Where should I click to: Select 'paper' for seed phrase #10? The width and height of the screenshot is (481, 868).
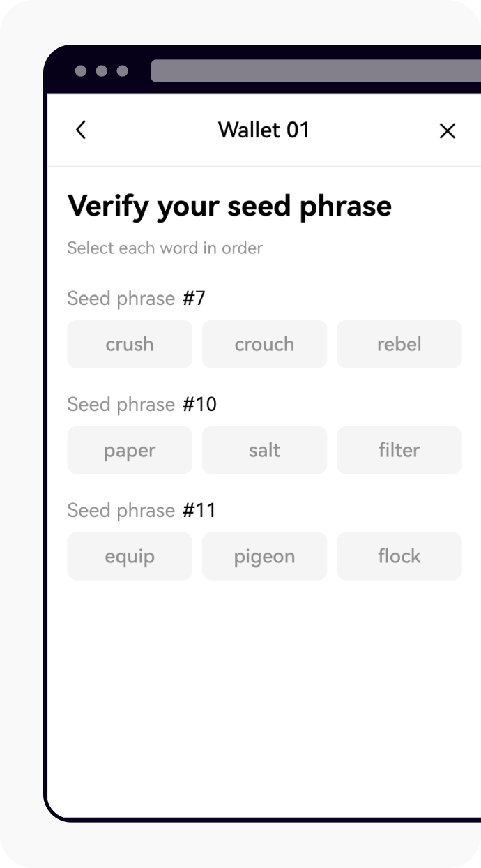click(130, 450)
